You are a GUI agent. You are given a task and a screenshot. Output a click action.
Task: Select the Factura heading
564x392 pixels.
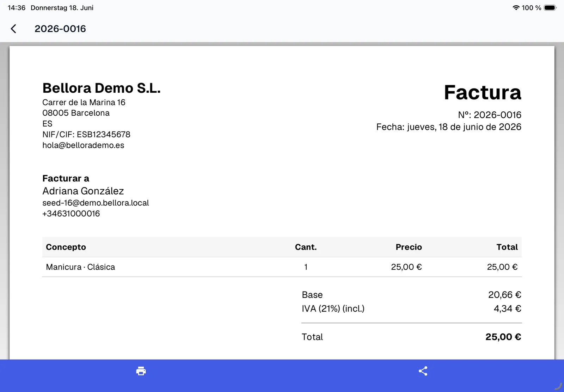point(483,92)
